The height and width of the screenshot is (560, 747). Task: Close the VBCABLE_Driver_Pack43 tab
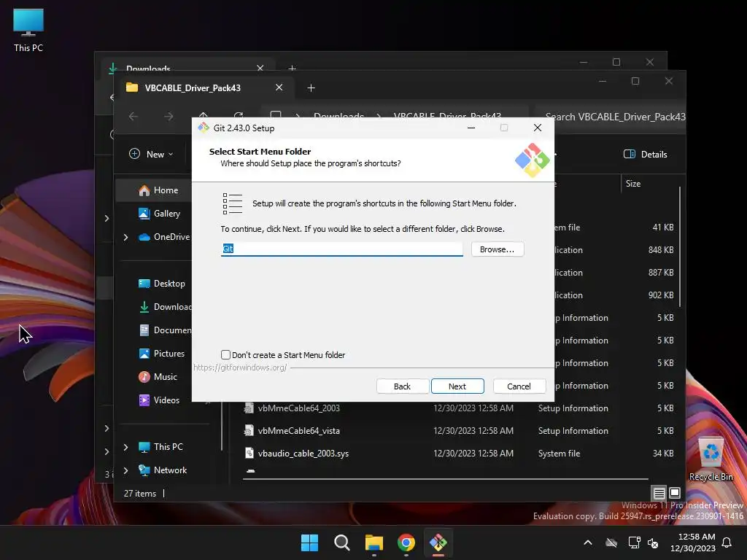tap(279, 87)
